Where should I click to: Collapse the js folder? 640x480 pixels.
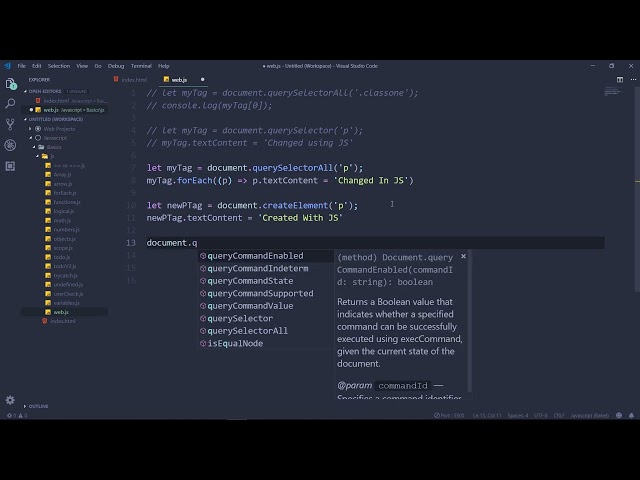tap(38, 156)
